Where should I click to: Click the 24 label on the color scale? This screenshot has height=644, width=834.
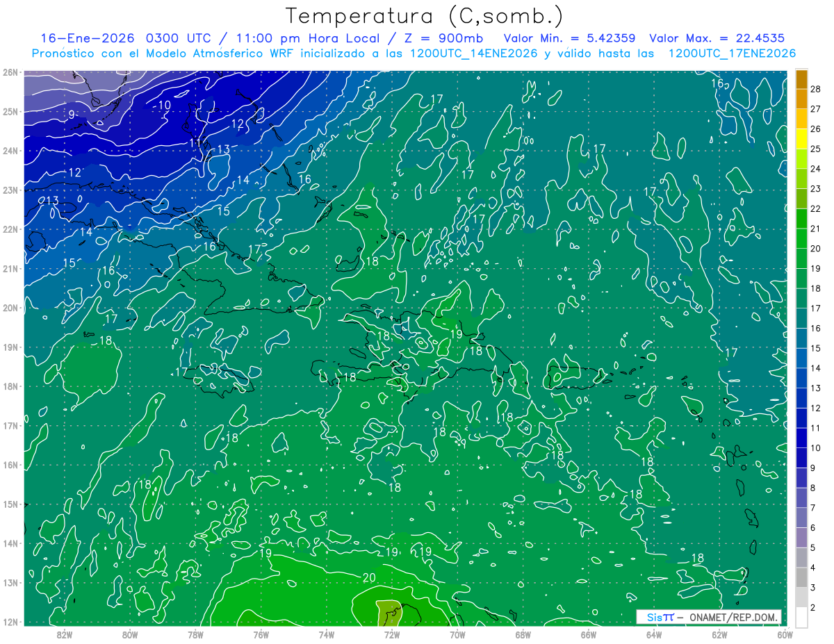pos(816,169)
